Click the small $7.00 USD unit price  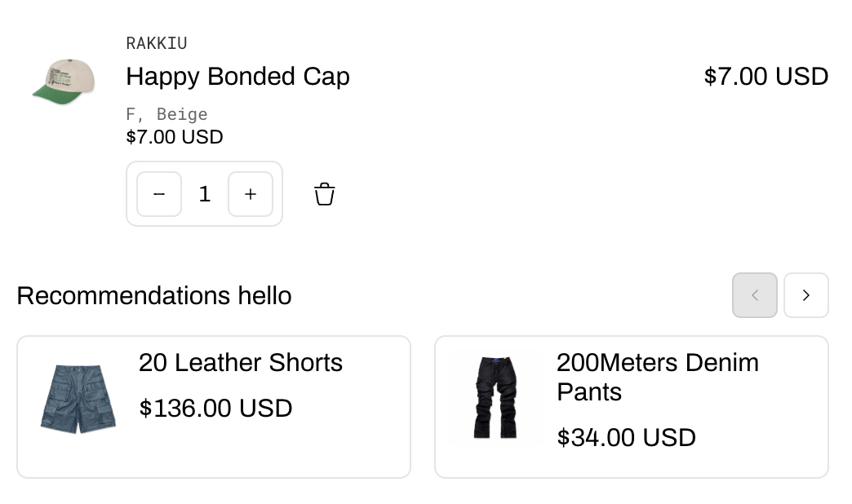coord(175,137)
